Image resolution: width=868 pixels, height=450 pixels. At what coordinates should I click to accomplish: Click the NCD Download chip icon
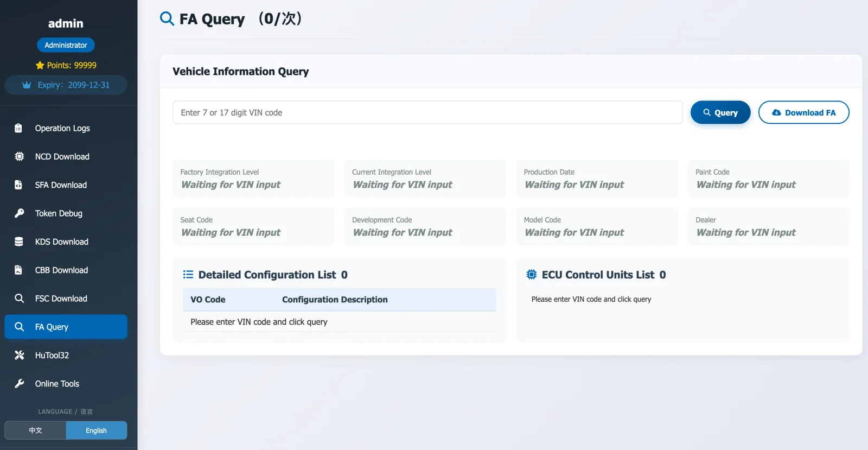tap(19, 156)
